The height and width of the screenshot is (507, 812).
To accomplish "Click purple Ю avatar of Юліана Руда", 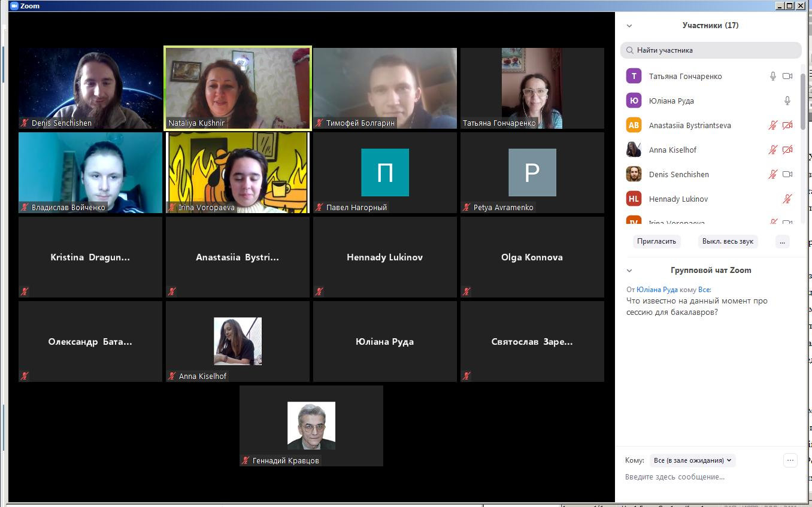I will (x=634, y=101).
